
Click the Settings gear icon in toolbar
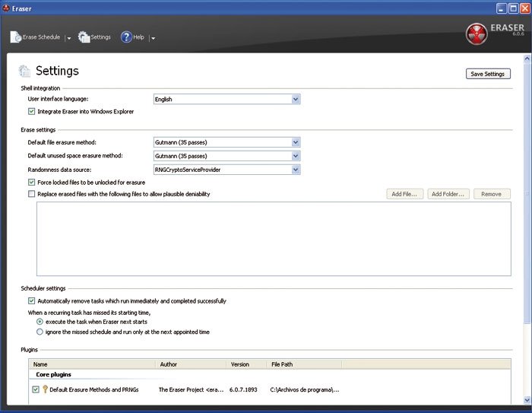(84, 37)
